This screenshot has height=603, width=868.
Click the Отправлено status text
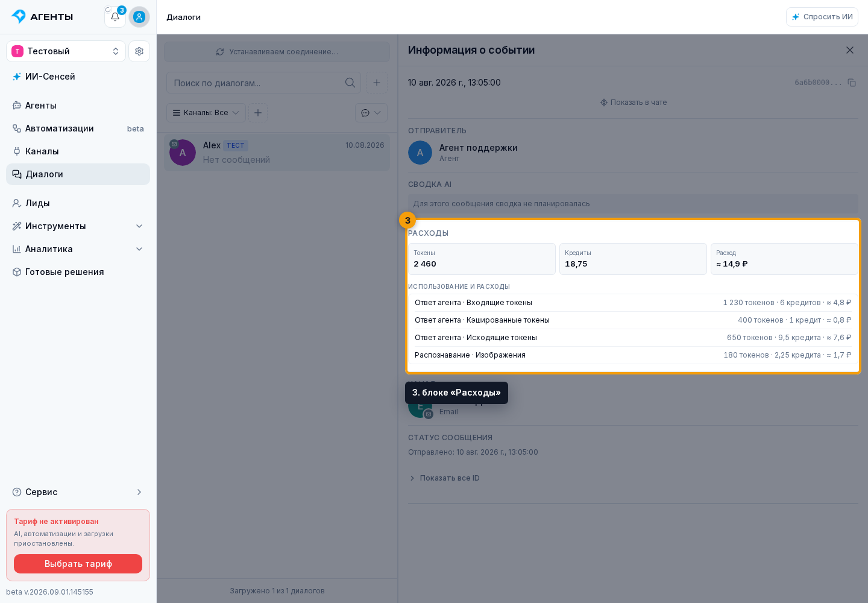click(473, 452)
